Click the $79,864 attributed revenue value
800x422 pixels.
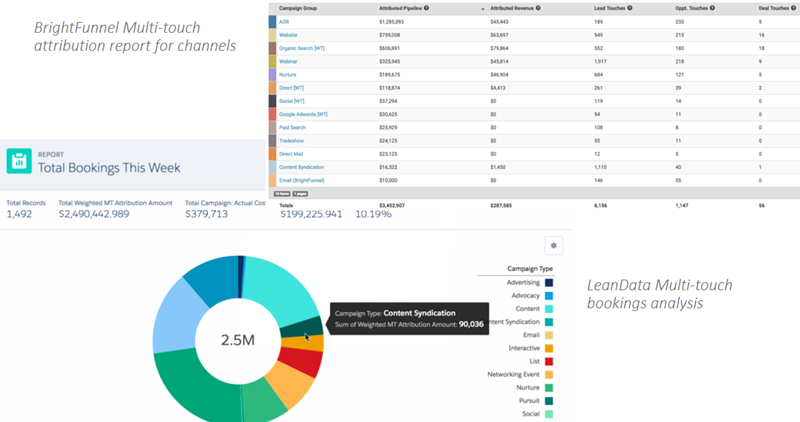(499, 48)
